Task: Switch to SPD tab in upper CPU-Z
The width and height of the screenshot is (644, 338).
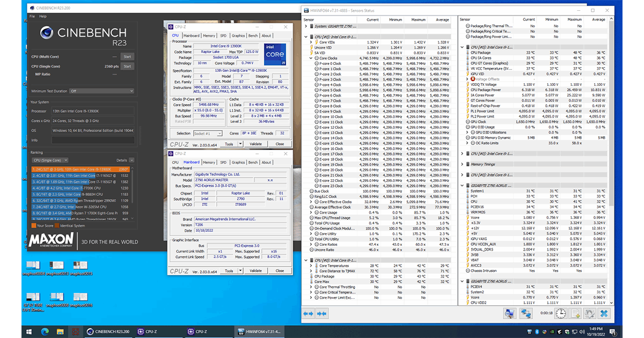Action: point(223,35)
